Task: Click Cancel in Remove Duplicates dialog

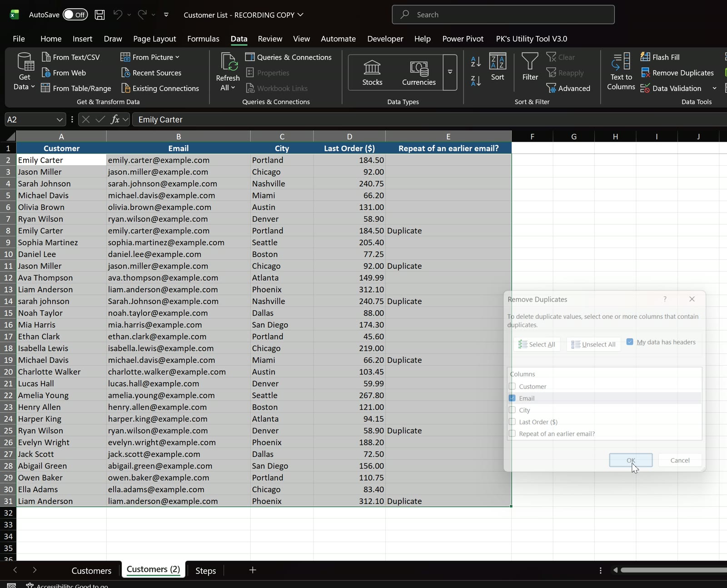Action: pyautogui.click(x=680, y=460)
